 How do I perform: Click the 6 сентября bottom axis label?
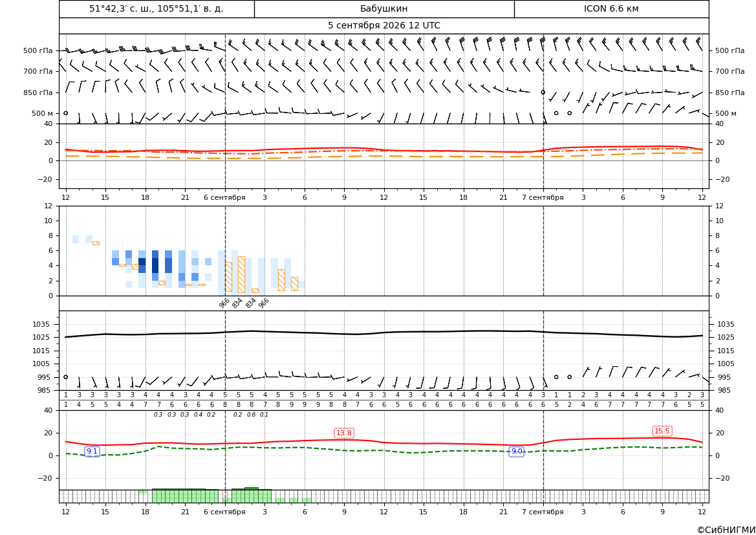click(224, 512)
